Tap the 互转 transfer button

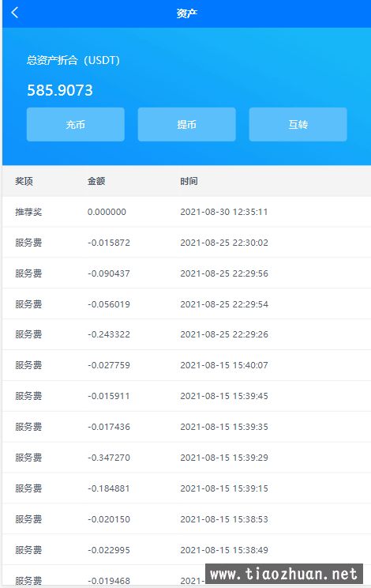[x=298, y=125]
